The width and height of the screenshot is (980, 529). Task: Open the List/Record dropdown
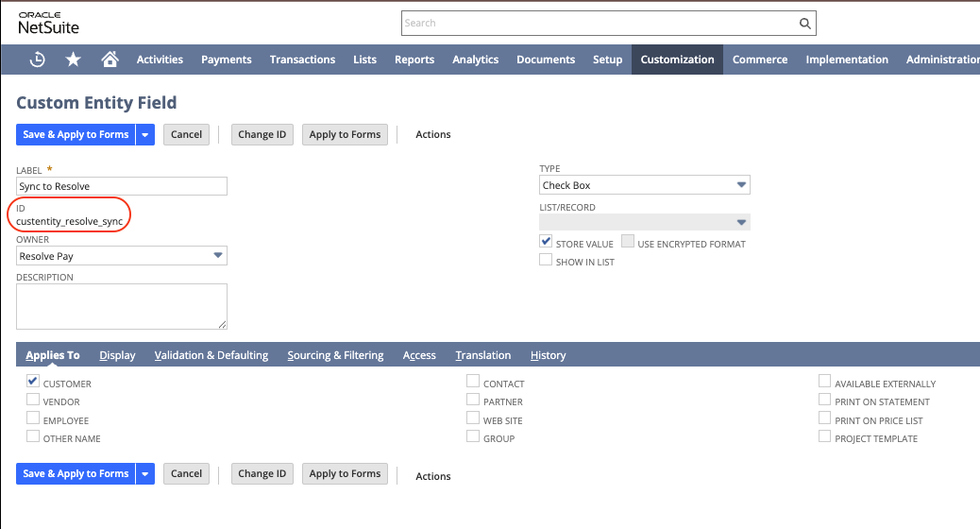click(645, 222)
